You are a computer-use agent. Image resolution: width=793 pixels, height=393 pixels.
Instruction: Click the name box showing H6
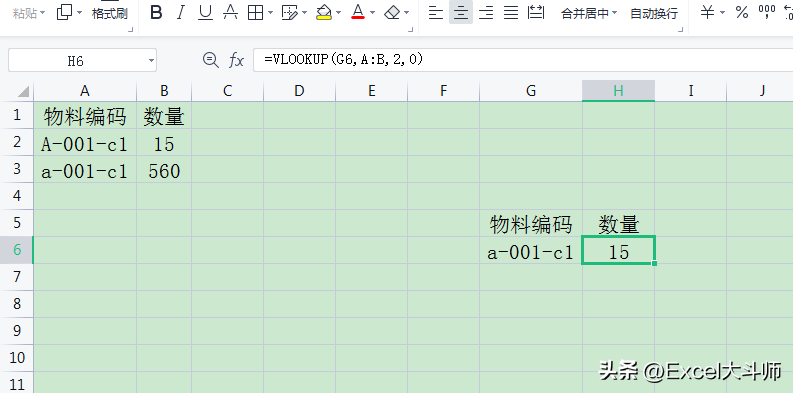[76, 61]
